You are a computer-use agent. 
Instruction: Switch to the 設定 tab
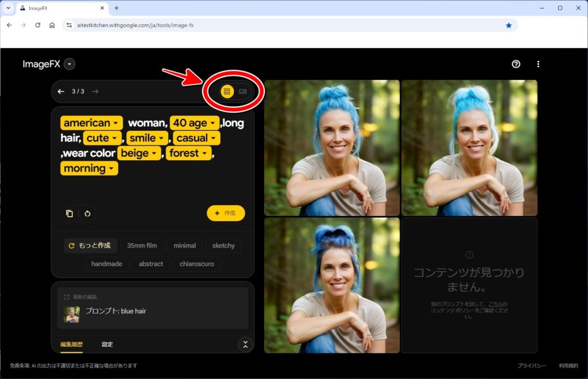[x=107, y=345]
